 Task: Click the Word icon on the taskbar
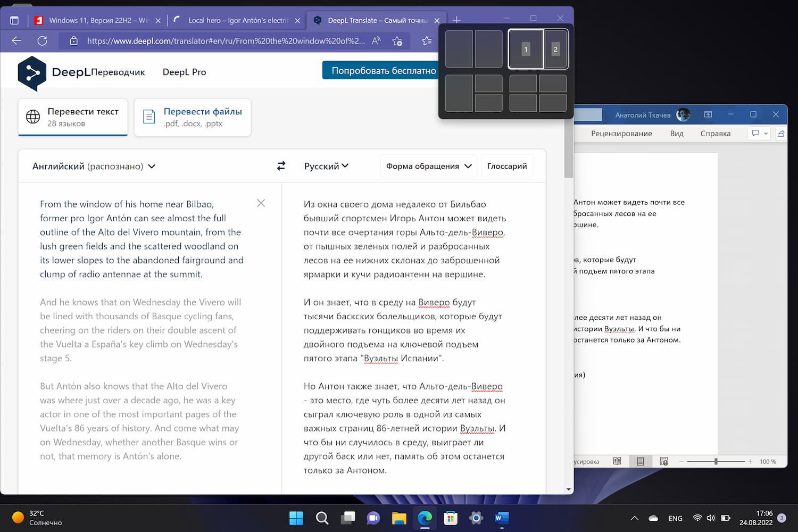[502, 518]
